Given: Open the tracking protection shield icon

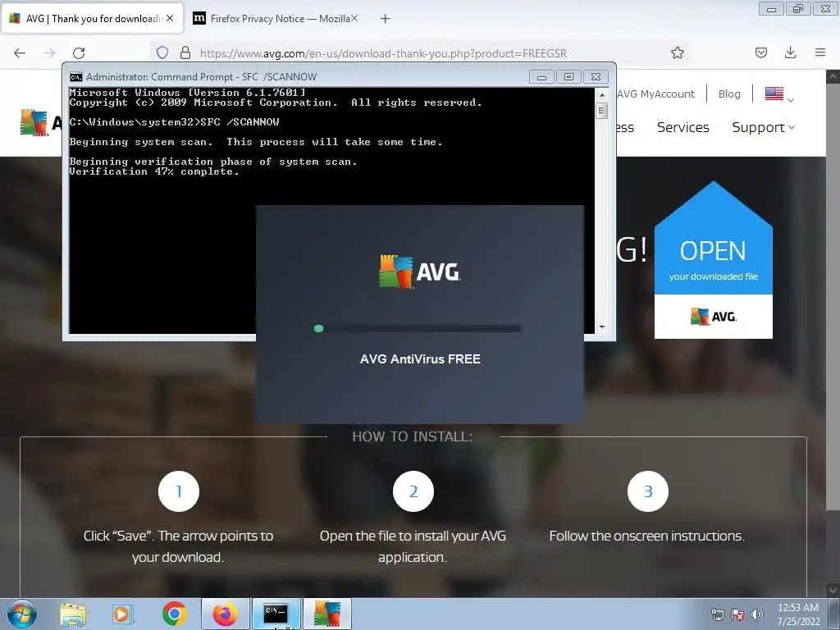Looking at the screenshot, I should [162, 52].
